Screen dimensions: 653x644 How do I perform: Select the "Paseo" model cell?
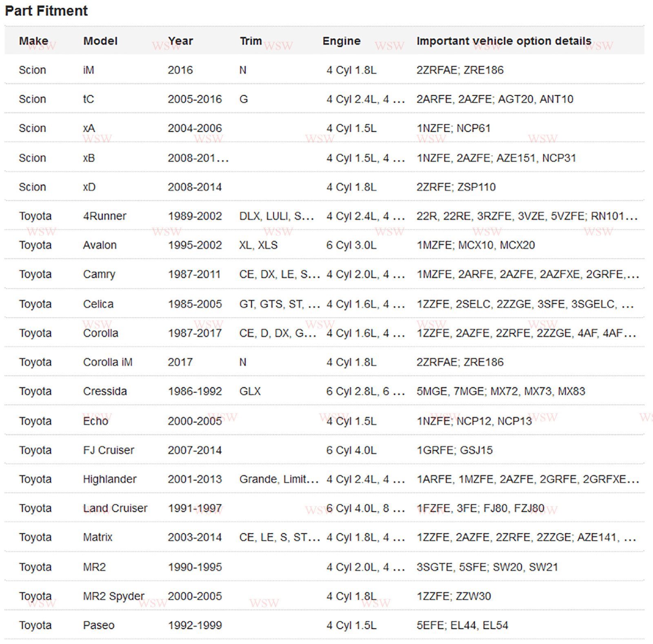click(x=99, y=625)
